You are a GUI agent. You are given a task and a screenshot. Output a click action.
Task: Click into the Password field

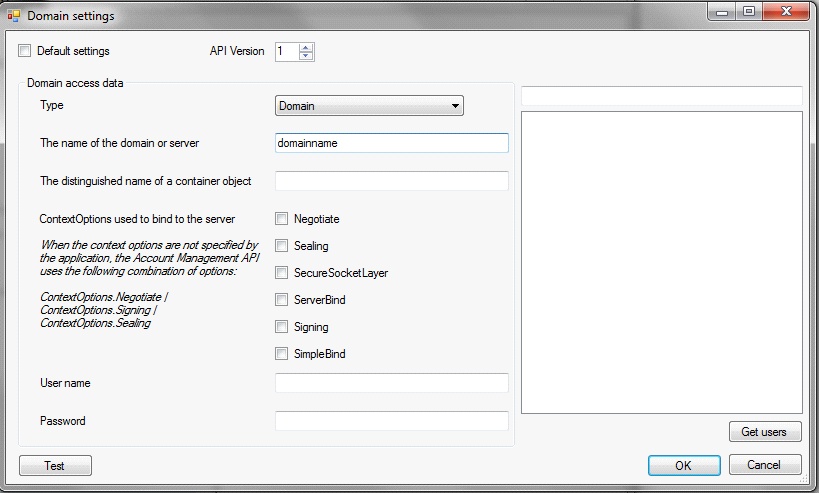pyautogui.click(x=392, y=421)
